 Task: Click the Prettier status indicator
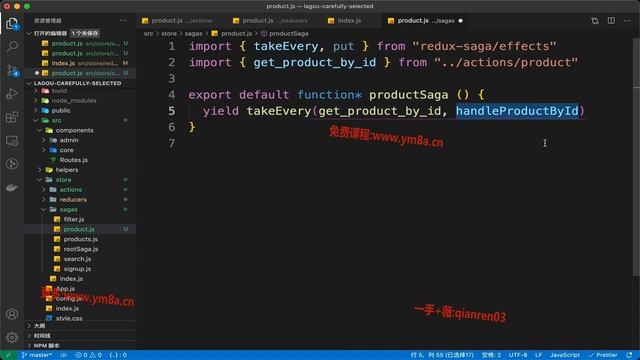point(603,355)
